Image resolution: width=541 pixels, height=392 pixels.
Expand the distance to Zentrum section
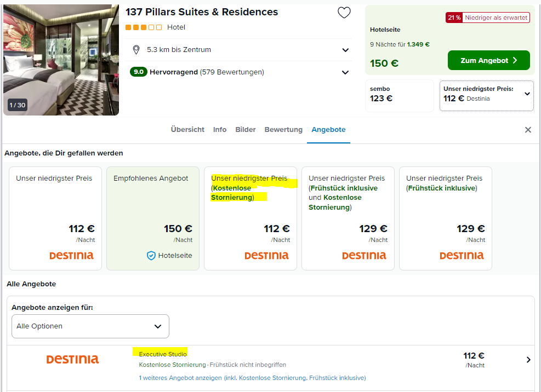(x=345, y=50)
